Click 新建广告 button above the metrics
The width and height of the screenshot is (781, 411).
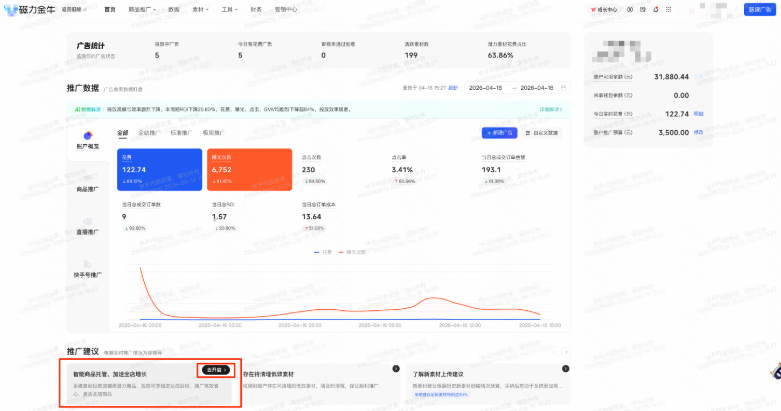(x=500, y=133)
